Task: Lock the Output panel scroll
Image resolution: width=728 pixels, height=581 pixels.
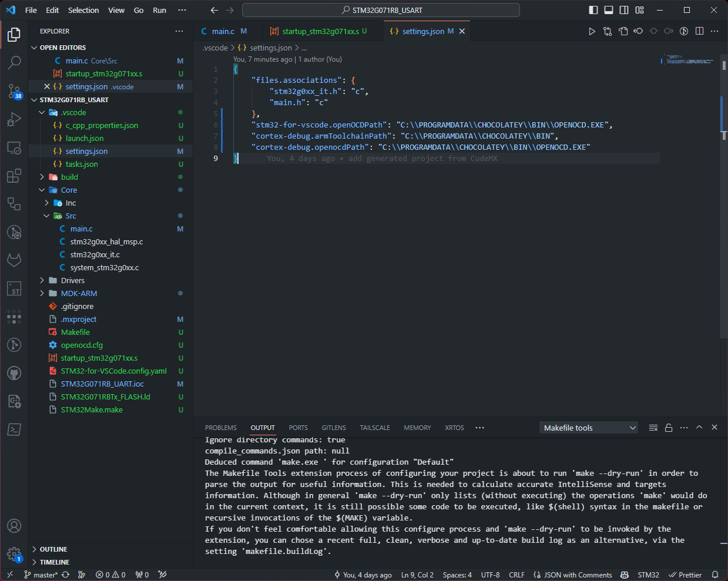Action: [x=669, y=428]
